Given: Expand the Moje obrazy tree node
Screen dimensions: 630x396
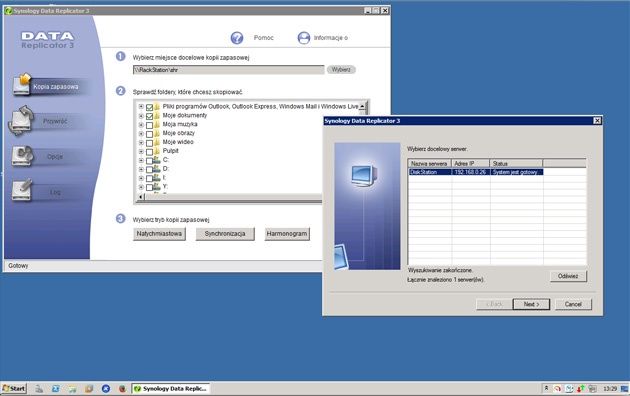Looking at the screenshot, I should (x=141, y=133).
